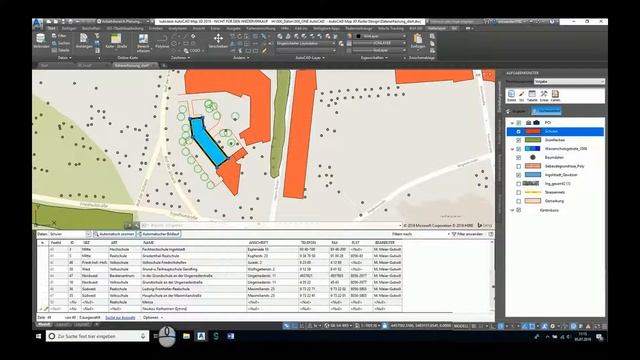
Task: Switch to the Modell layout tab
Action: [x=44, y=325]
